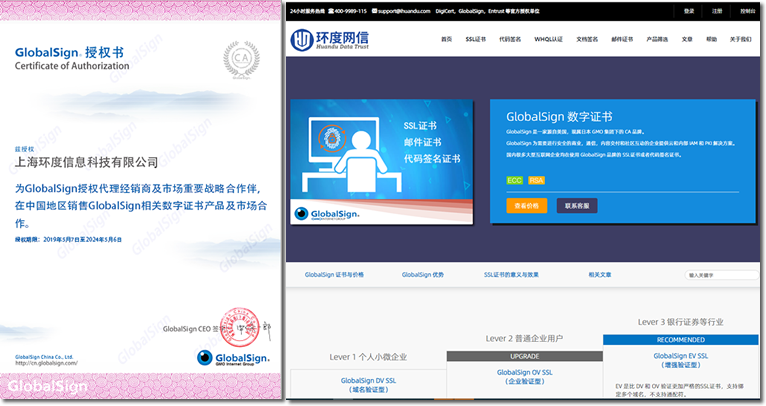Click the orange RSA tag
This screenshot has height=406, width=766.
click(x=536, y=180)
